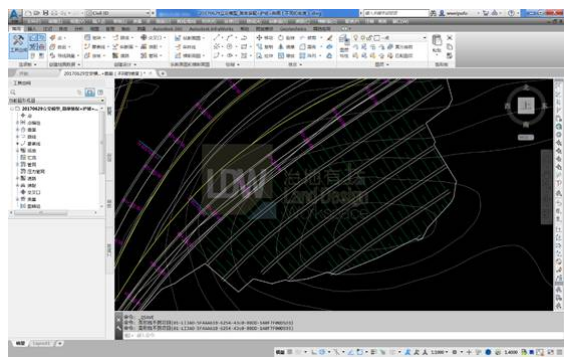Switch to the 开始 Start file tab

pyautogui.click(x=24, y=73)
